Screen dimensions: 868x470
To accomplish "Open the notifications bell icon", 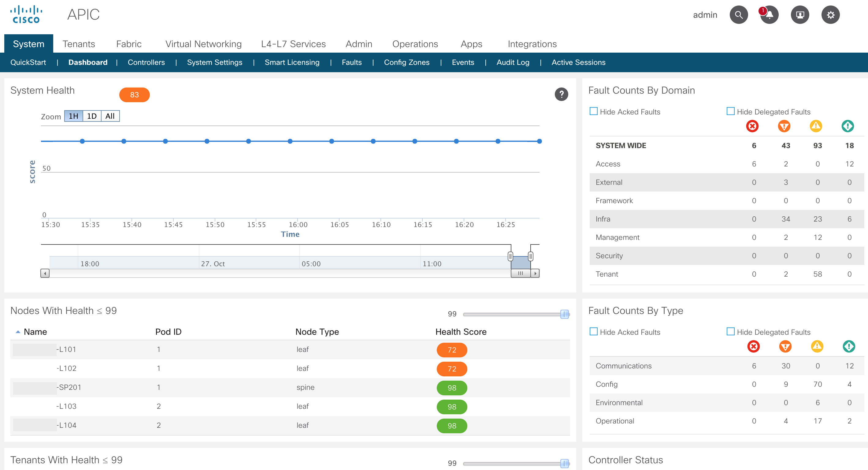I will pos(769,15).
